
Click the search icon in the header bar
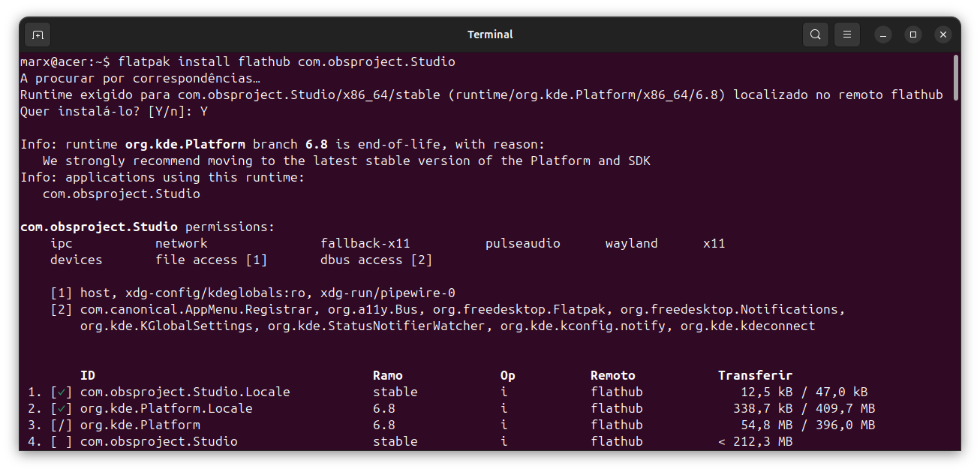[x=815, y=35]
